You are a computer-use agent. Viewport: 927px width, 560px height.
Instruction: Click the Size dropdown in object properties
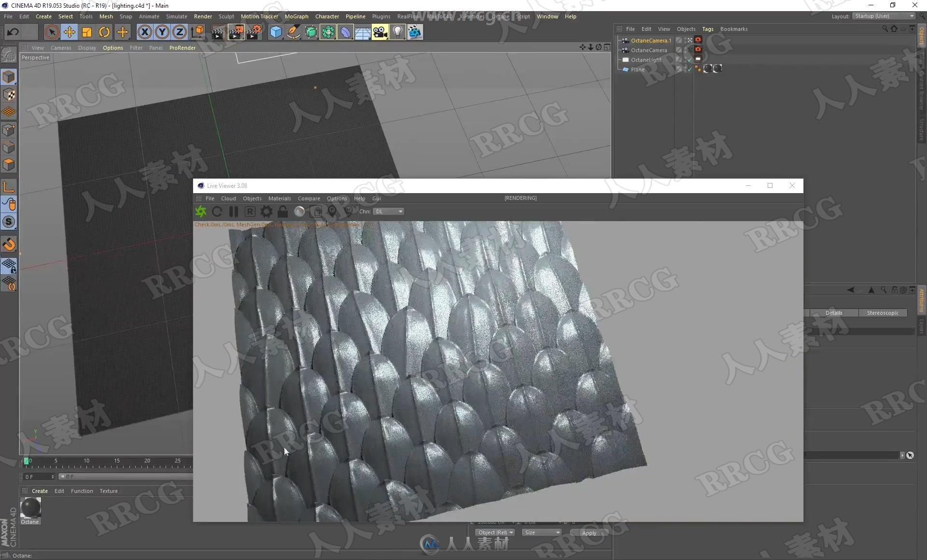[542, 532]
